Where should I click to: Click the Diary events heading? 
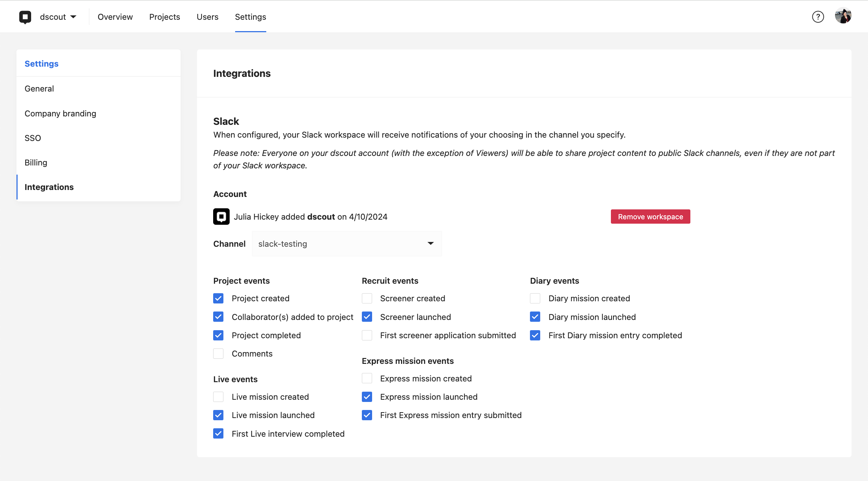tap(554, 281)
